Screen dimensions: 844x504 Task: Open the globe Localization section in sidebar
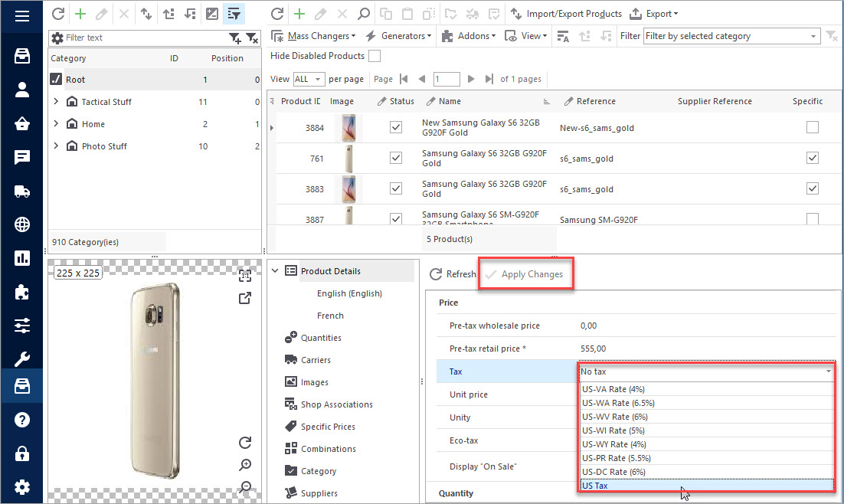[x=22, y=224]
